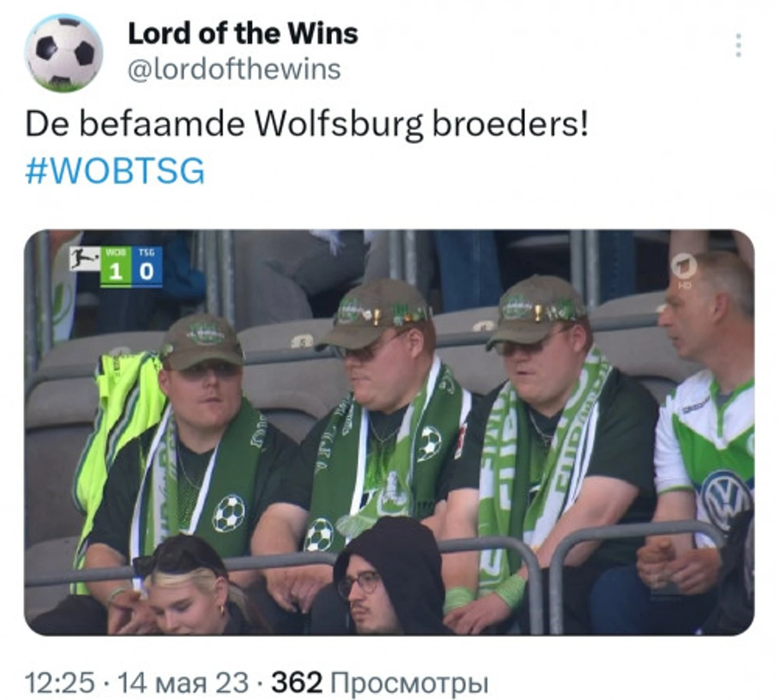Open the @lordofthewins handle link
This screenshot has width=778, height=700.
pyautogui.click(x=234, y=70)
